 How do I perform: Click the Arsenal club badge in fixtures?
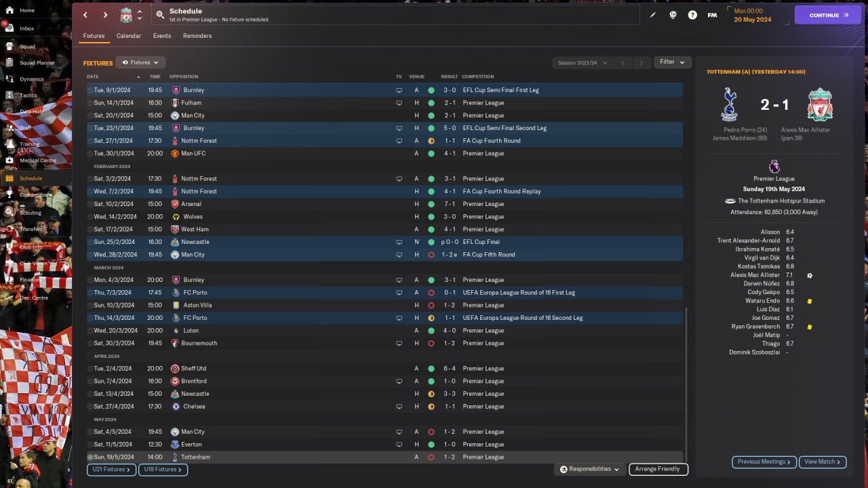[176, 204]
